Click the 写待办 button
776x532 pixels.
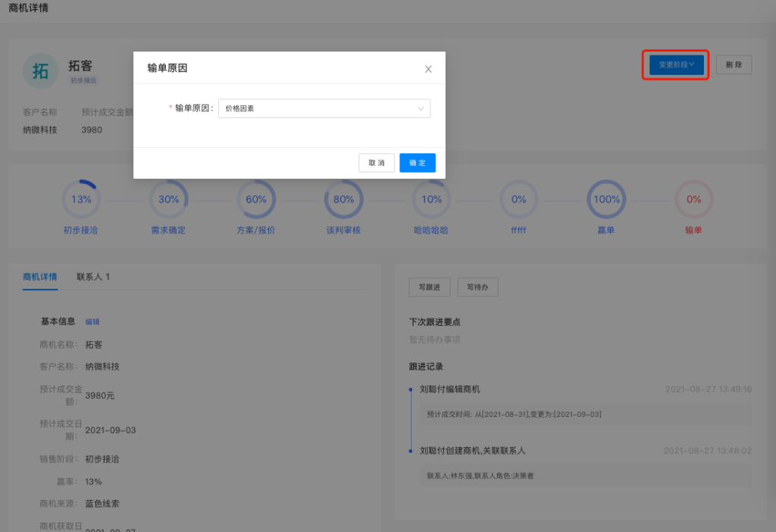coord(477,286)
